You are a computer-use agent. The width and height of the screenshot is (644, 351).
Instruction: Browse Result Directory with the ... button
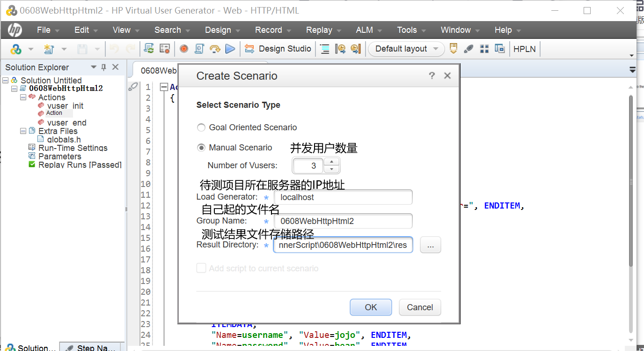[x=431, y=245]
